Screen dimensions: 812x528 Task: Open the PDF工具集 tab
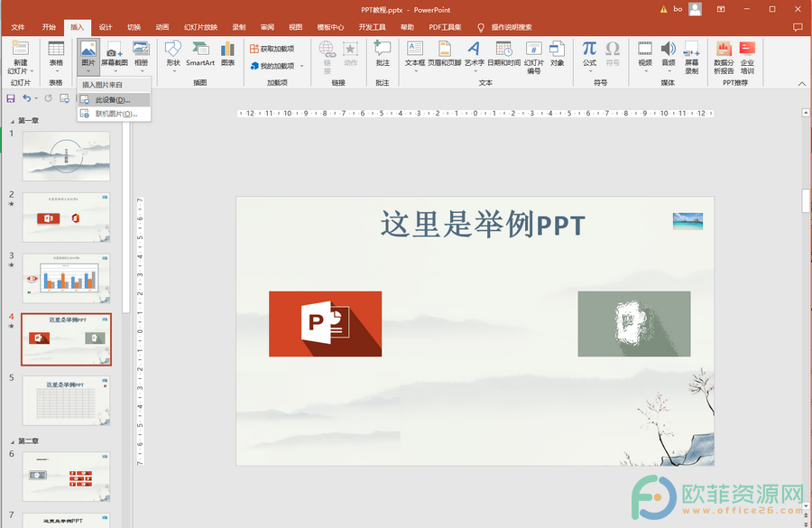pos(446,27)
